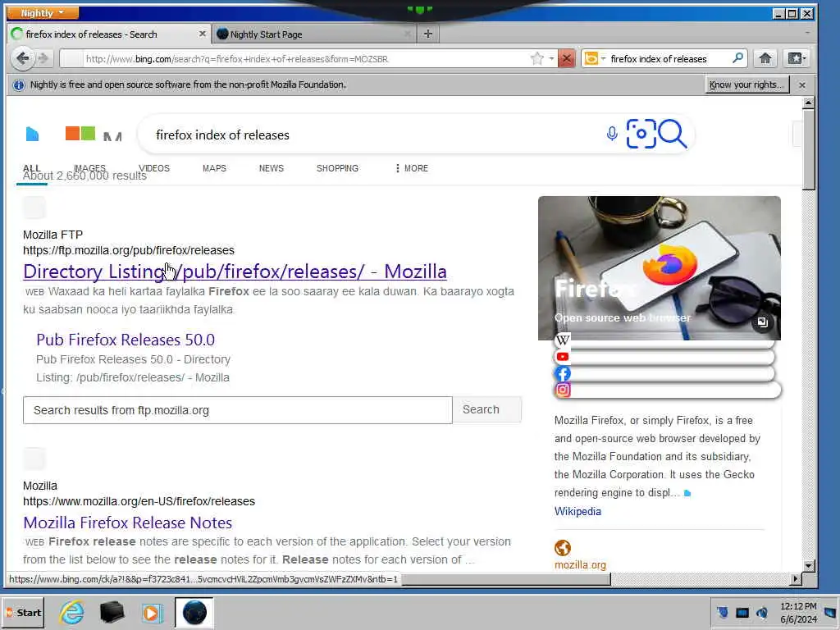Click the vertical scrollbar up arrow
This screenshot has width=840, height=630.
coord(809,103)
